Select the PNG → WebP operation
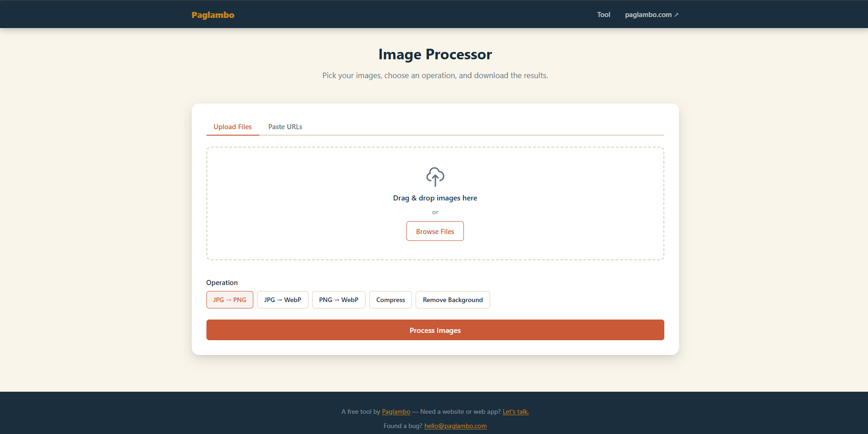The width and height of the screenshot is (868, 434). [338, 300]
